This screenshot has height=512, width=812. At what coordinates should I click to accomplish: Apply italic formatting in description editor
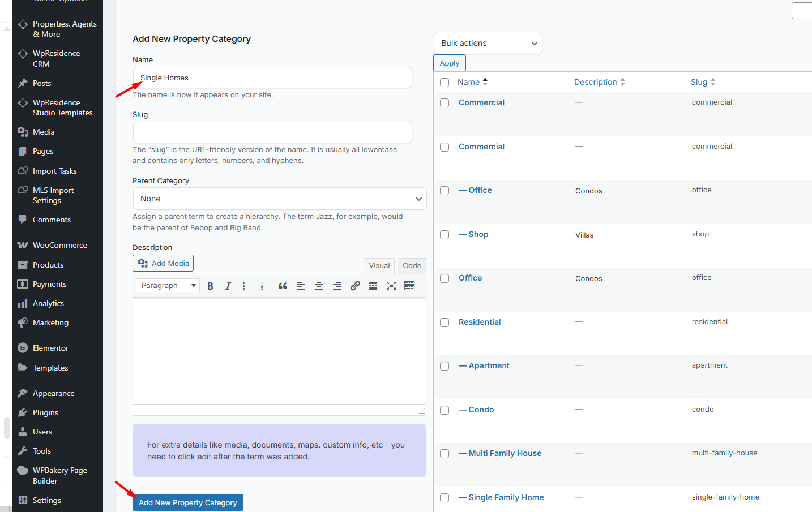click(228, 286)
